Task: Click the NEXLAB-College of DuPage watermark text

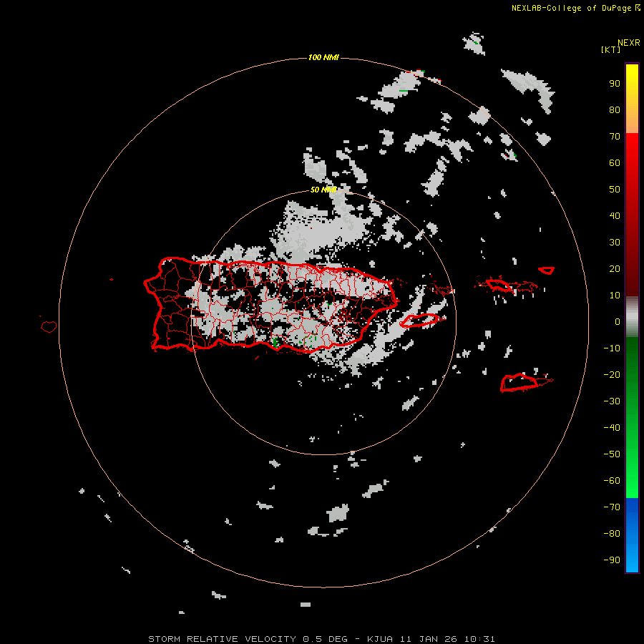Action: (571, 8)
